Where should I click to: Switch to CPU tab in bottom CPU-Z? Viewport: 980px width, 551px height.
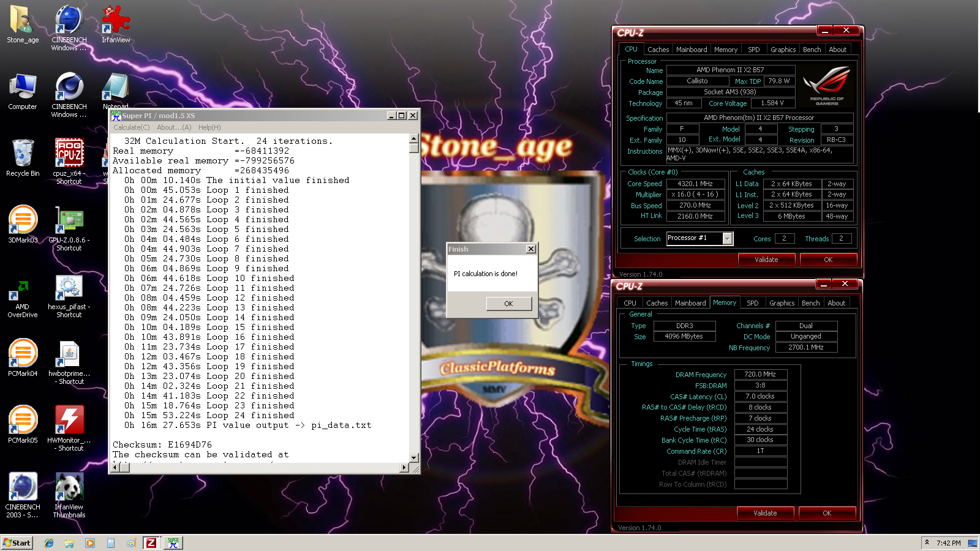pyautogui.click(x=630, y=303)
